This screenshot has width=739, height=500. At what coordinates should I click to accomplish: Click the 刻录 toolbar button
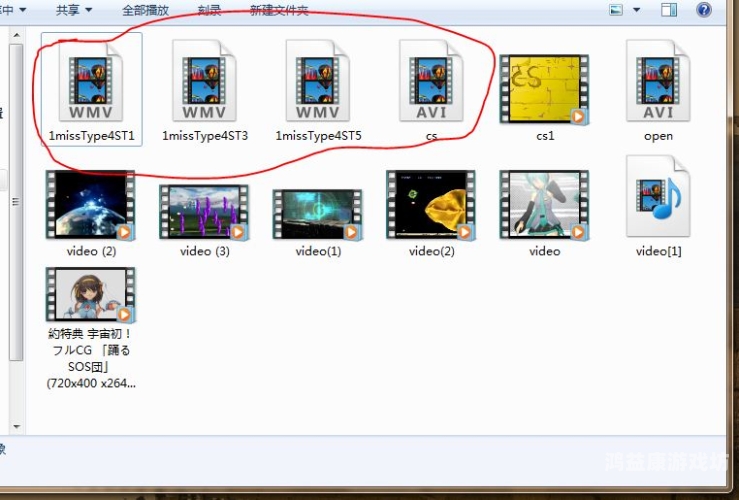click(209, 10)
